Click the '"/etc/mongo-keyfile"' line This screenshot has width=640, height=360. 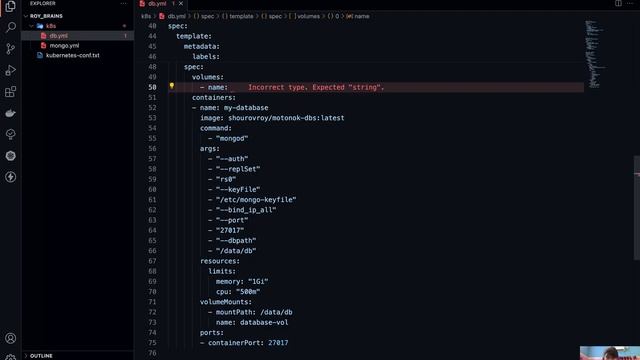tap(256, 200)
